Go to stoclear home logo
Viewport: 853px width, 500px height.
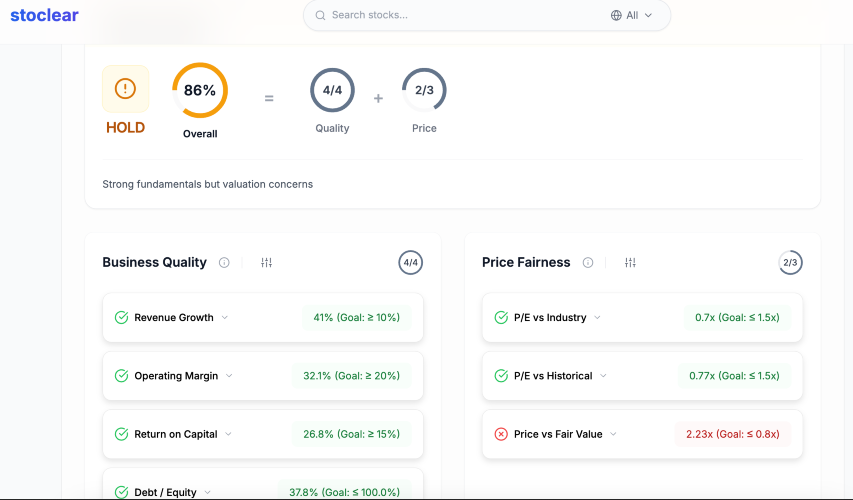[x=45, y=15]
